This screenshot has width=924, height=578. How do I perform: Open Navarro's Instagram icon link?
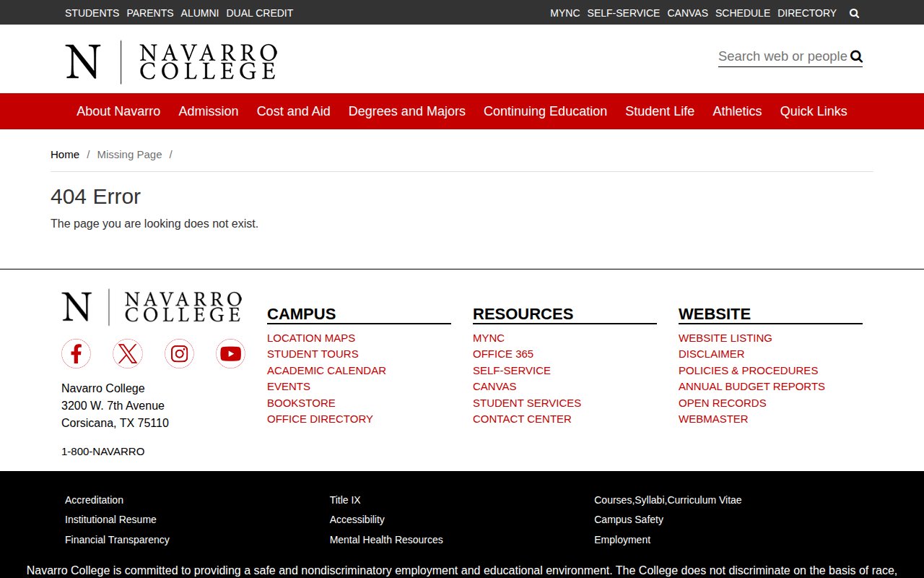(179, 353)
